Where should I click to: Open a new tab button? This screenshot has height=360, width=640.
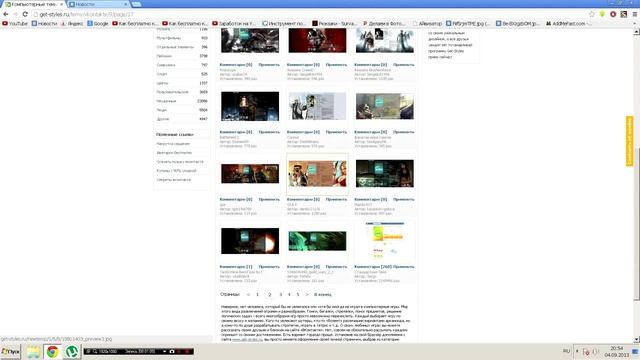[x=137, y=4]
